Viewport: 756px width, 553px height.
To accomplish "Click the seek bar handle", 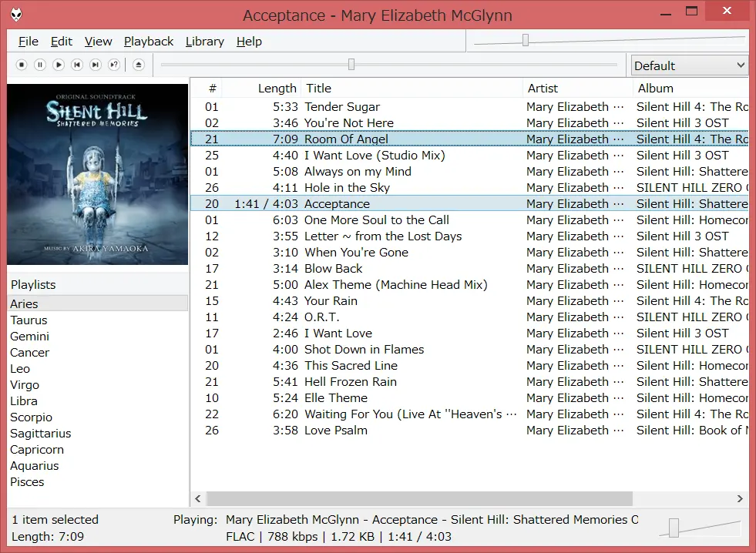I will [351, 64].
